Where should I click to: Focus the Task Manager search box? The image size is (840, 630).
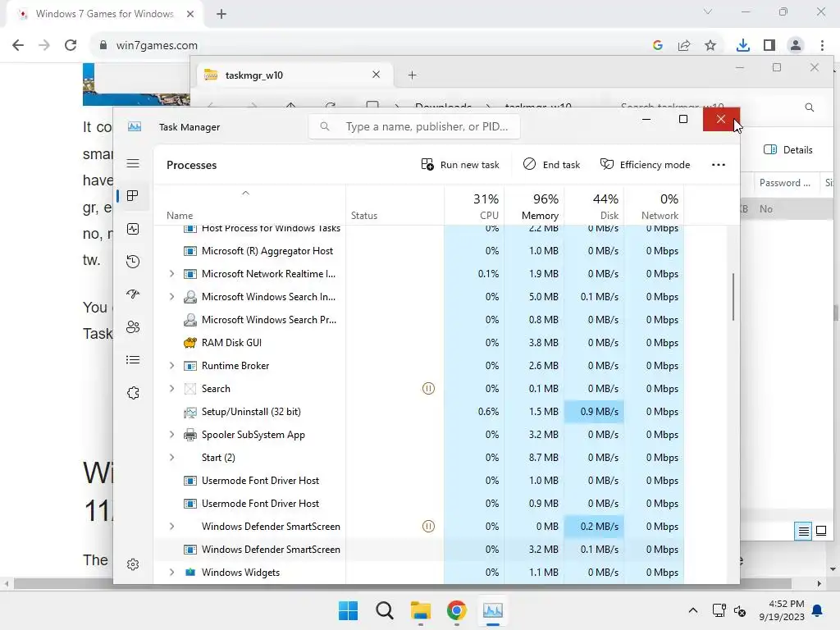pos(414,126)
